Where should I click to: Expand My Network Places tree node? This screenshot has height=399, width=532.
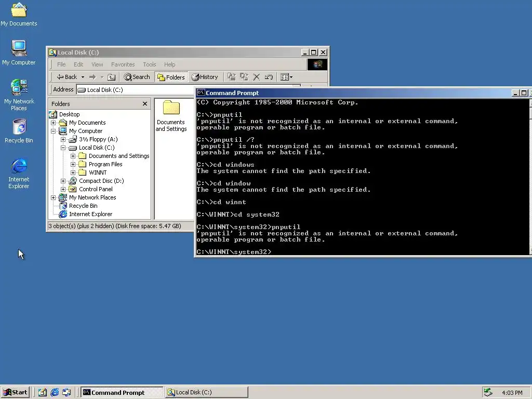(x=54, y=197)
